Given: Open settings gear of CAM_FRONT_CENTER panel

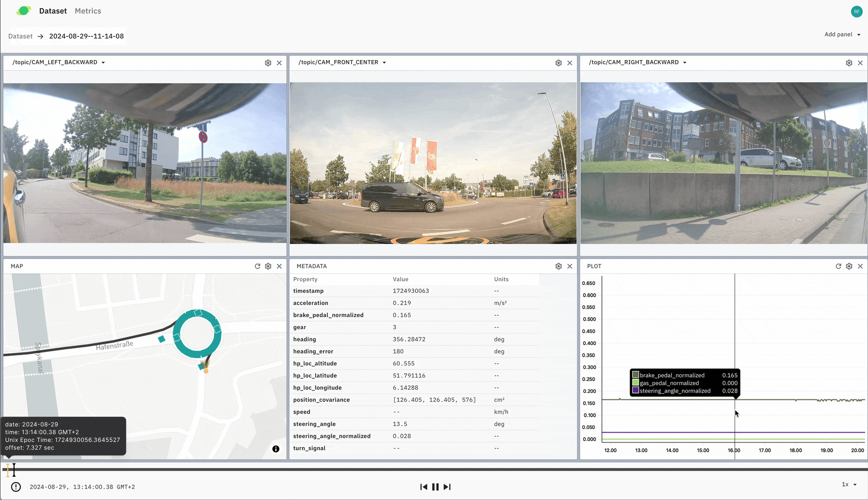Looking at the screenshot, I should tap(559, 63).
